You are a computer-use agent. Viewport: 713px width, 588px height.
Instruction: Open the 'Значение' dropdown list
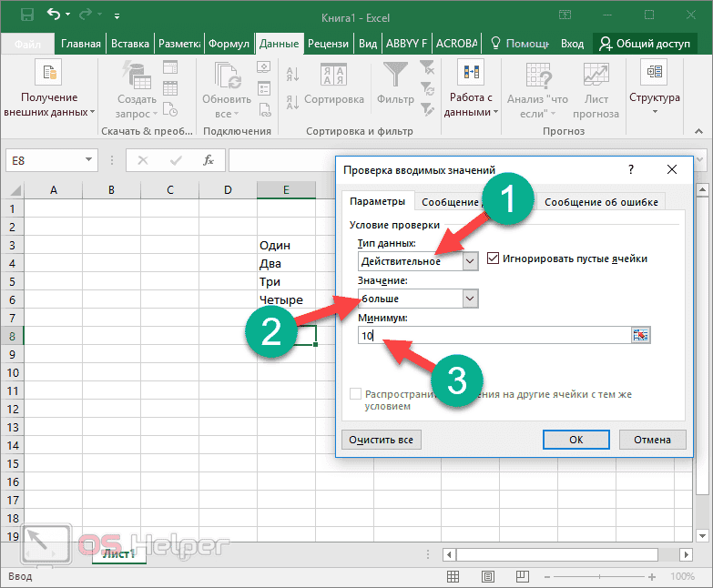[470, 299]
